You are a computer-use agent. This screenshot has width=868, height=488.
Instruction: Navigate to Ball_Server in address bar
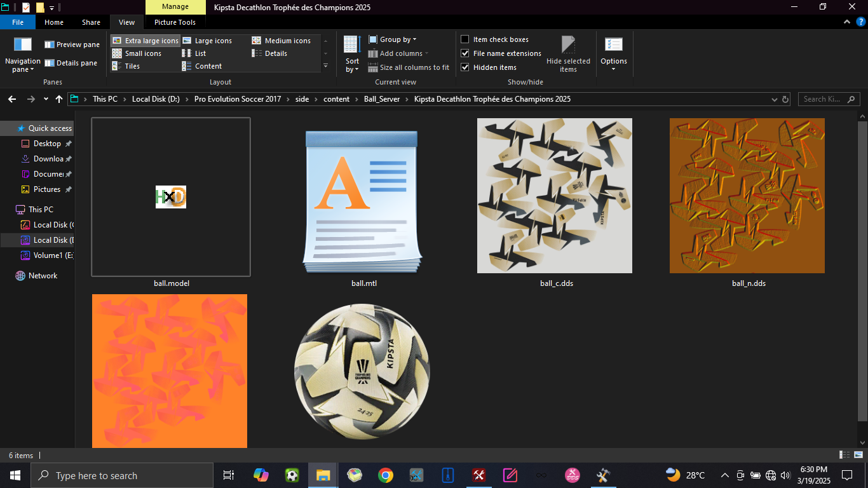coord(381,99)
